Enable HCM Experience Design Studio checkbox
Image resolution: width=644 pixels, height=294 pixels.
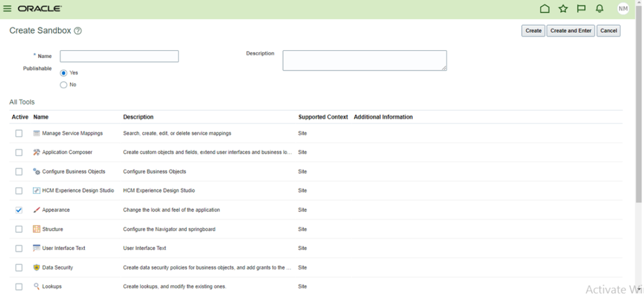point(19,191)
